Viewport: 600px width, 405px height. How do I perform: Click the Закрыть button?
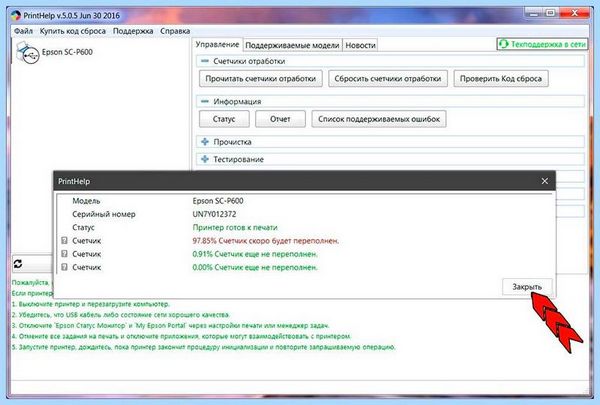click(527, 287)
